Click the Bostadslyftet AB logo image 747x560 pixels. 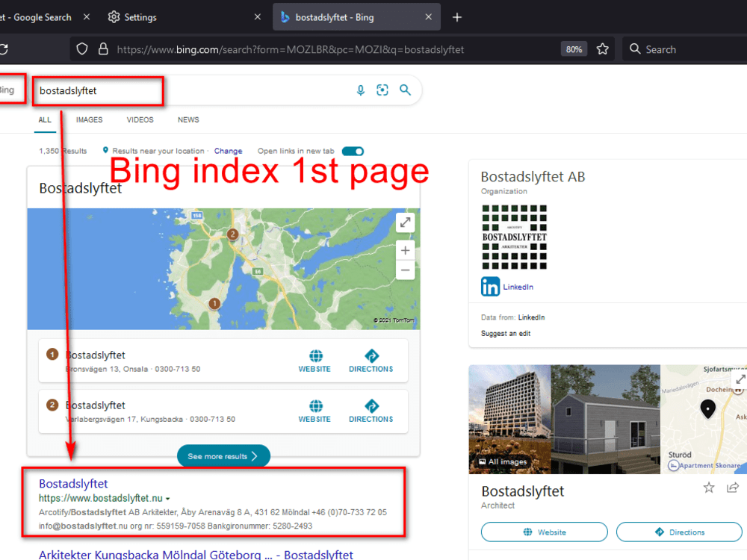coord(514,237)
